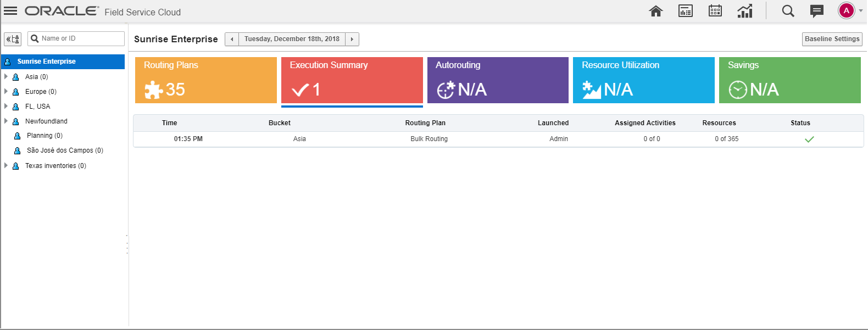Click the Execution Summary checkmark icon

pos(300,90)
